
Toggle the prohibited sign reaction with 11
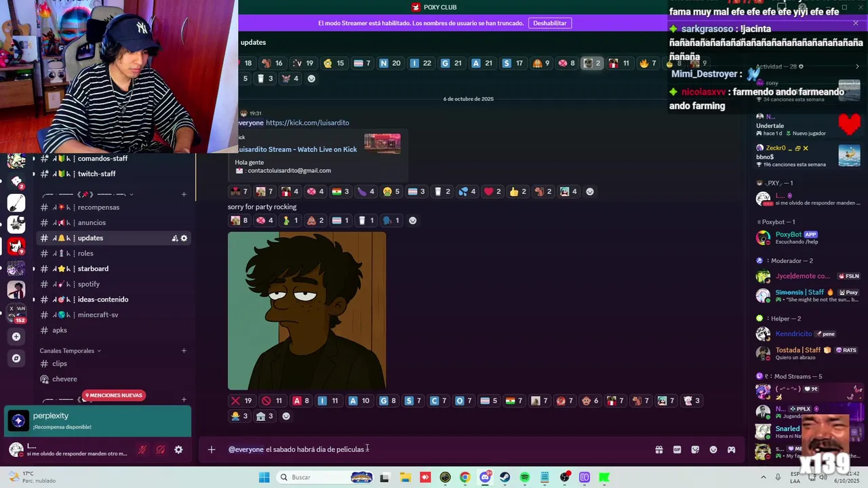[273, 401]
